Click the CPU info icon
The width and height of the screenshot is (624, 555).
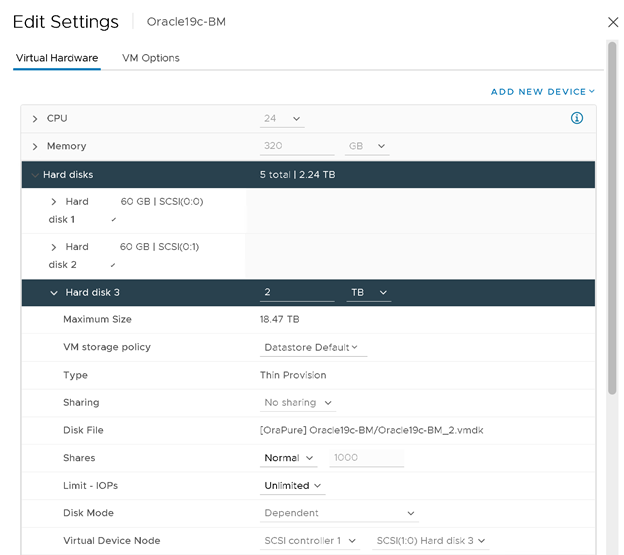pos(576,118)
